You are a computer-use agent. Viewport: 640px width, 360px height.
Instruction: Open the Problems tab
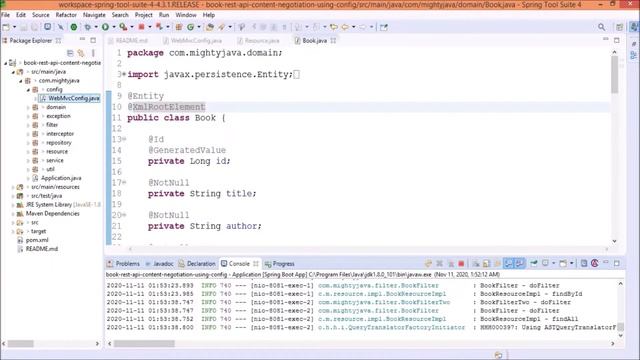tap(123, 264)
